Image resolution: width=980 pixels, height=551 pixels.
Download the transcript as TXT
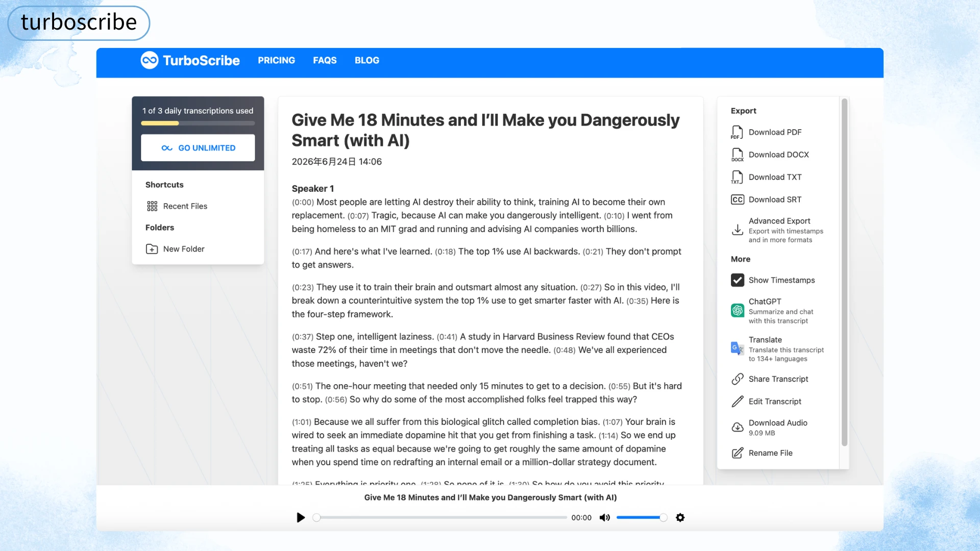point(775,177)
